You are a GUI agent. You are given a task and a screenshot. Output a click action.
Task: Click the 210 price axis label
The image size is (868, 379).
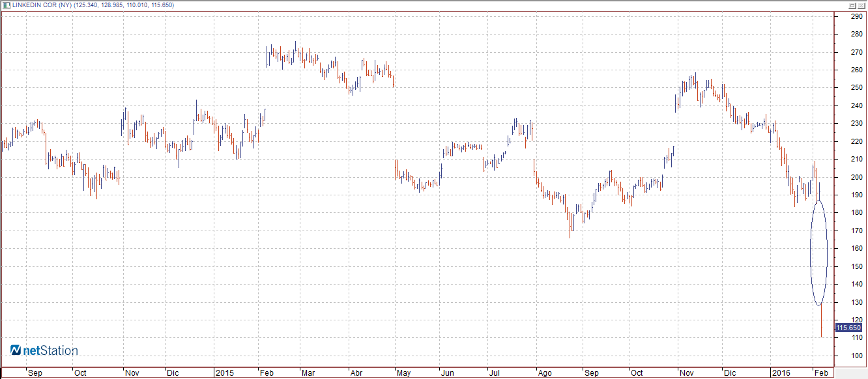click(856, 159)
